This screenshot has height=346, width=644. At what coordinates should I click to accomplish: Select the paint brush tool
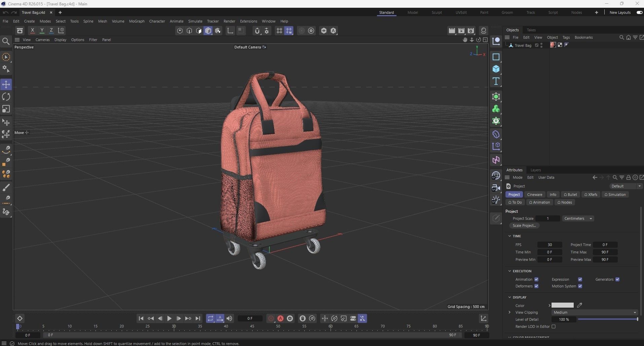click(6, 187)
